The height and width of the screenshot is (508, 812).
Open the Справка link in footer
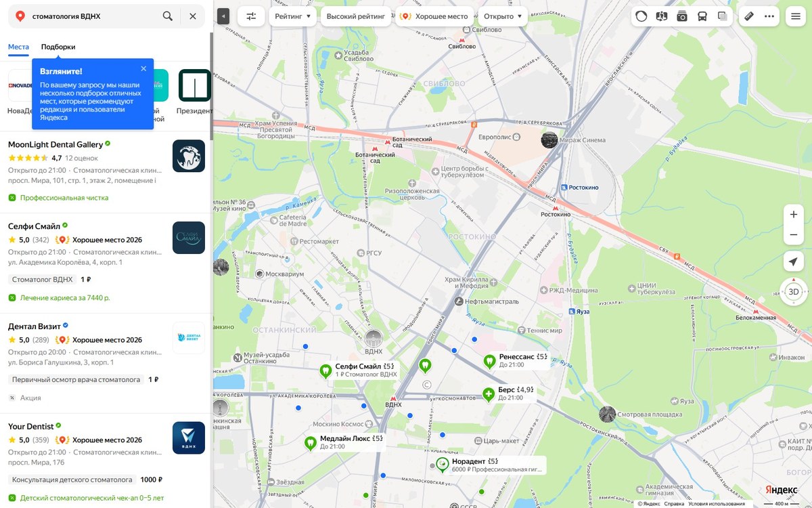click(x=673, y=503)
